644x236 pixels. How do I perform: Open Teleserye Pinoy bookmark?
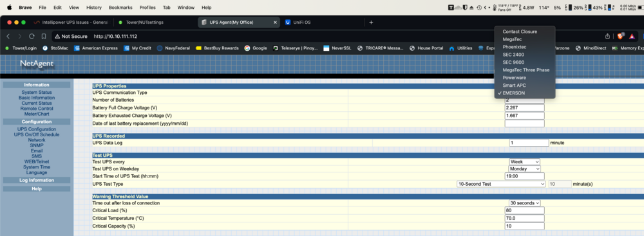[296, 48]
